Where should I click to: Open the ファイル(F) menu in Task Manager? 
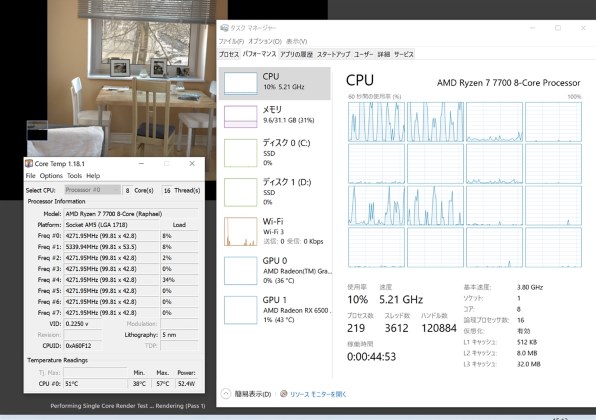[231, 41]
